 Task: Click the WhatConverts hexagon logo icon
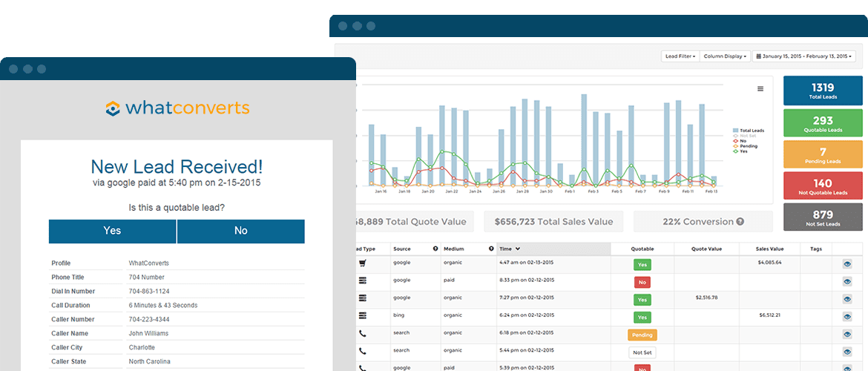pyautogui.click(x=113, y=108)
